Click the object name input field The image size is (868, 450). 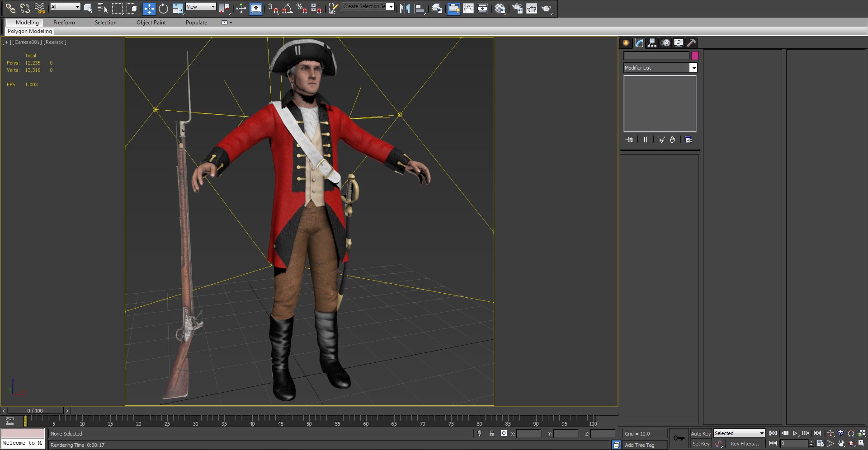[656, 56]
